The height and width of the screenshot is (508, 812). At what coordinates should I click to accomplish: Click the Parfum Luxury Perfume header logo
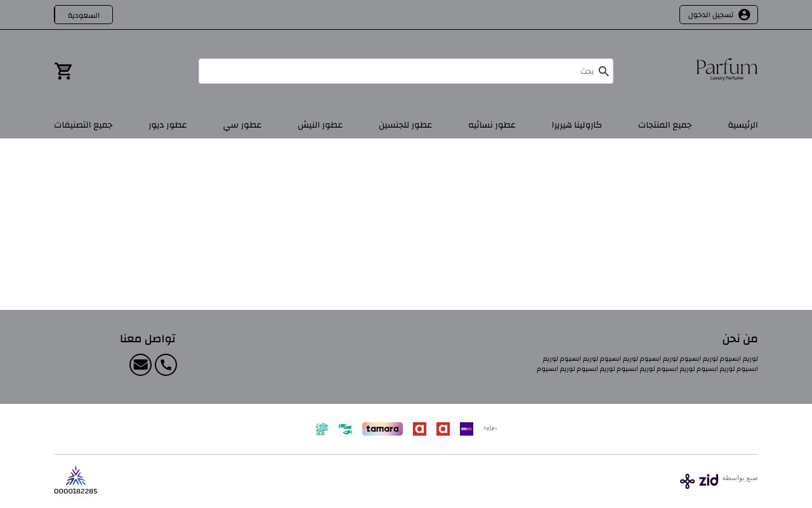coord(726,69)
